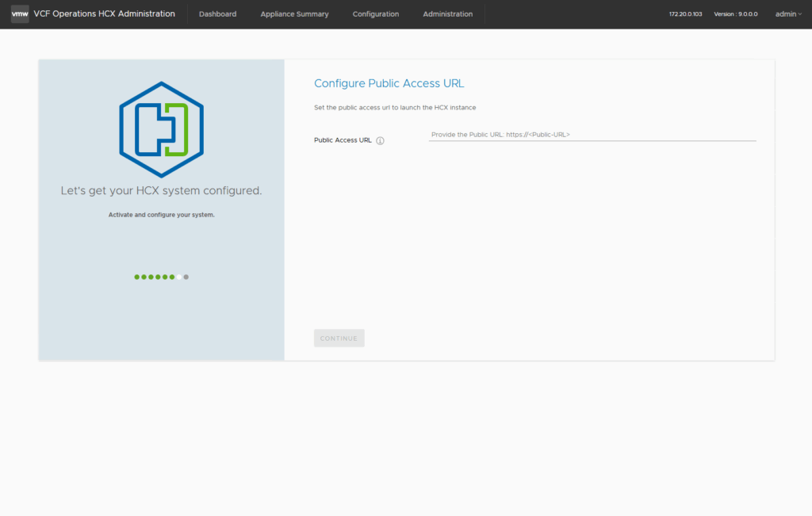This screenshot has width=812, height=516.
Task: Click the Configure Public Access URL heading
Action: tap(389, 83)
